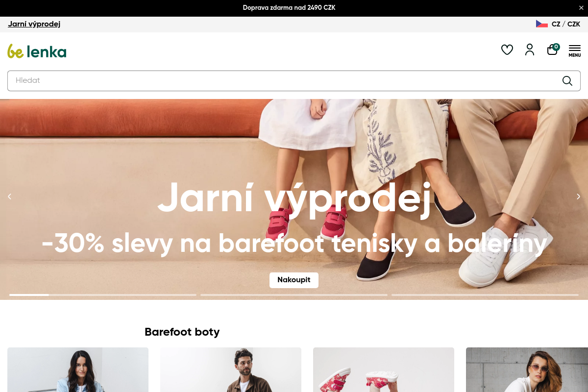
Task: Open the kids' pink shoes category thumbnail
Action: [x=383, y=370]
